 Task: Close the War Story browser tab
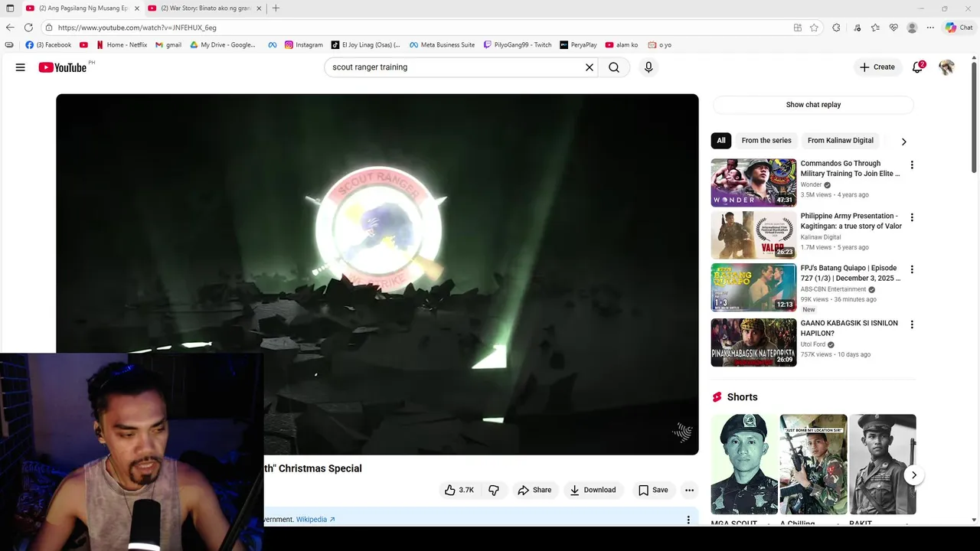pos(259,8)
